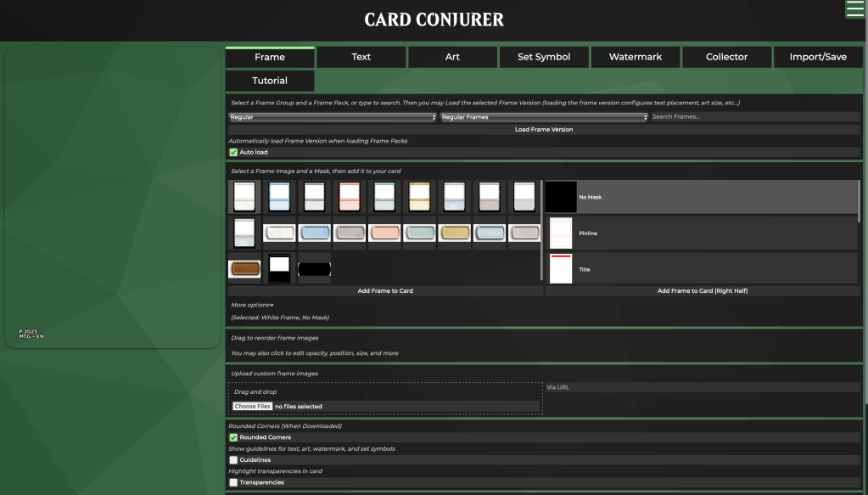Select the Pinline mask option
The width and height of the screenshot is (868, 495).
[702, 233]
